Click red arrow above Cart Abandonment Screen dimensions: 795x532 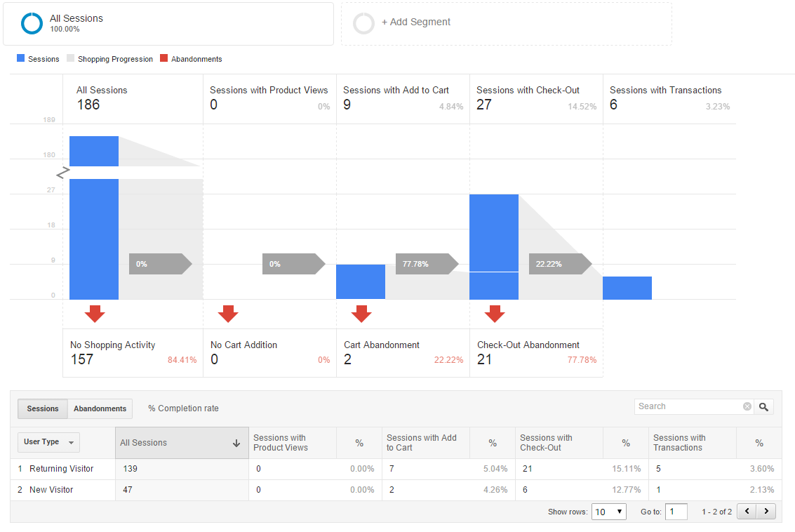tap(361, 314)
